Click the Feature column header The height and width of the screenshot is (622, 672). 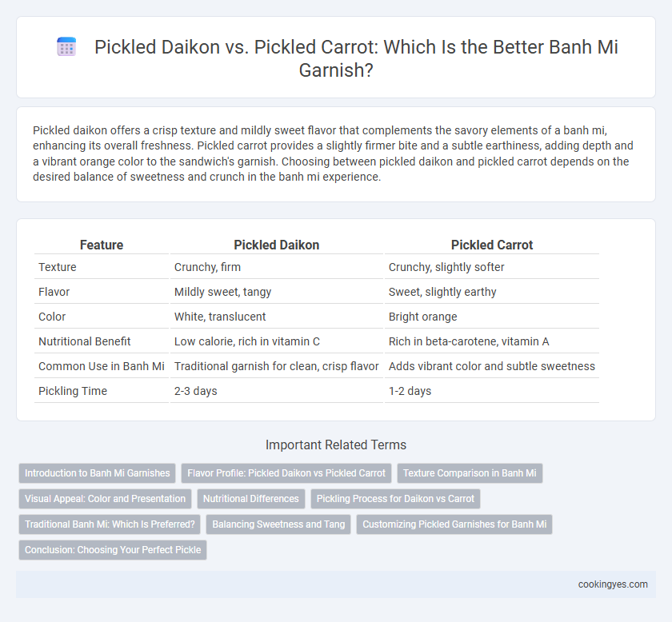tap(102, 245)
